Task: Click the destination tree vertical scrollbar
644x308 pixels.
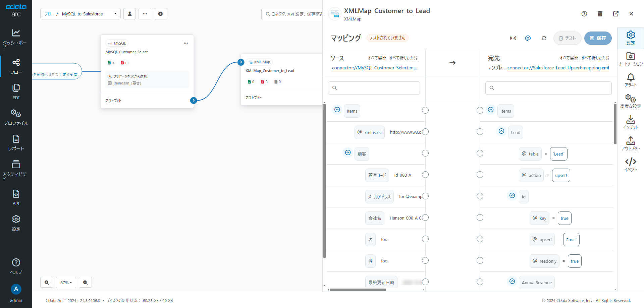Action: pyautogui.click(x=615, y=123)
